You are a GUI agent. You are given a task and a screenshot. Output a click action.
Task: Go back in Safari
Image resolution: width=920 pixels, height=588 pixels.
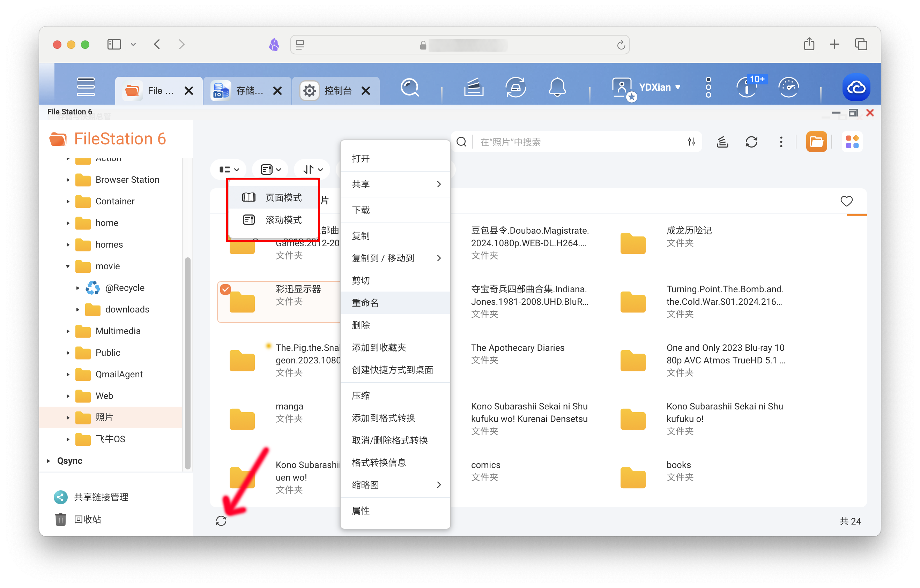[157, 44]
